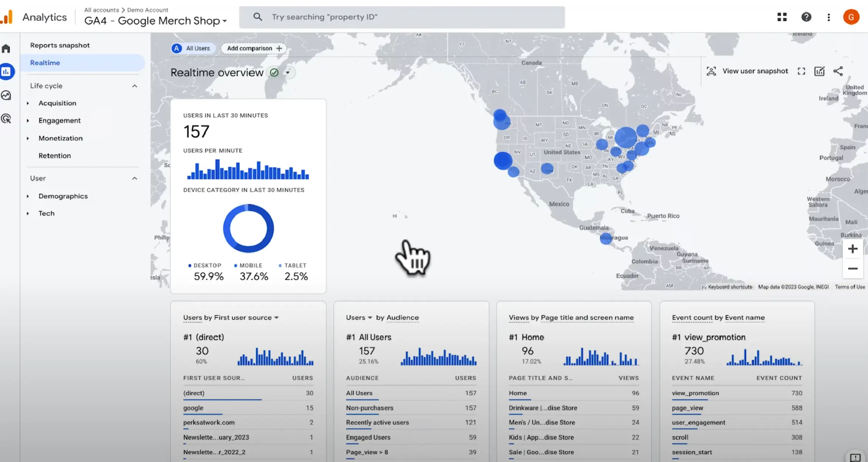Screen dimensions: 868x462
Task: Open the Explore icon in left rail
Action: coord(6,95)
